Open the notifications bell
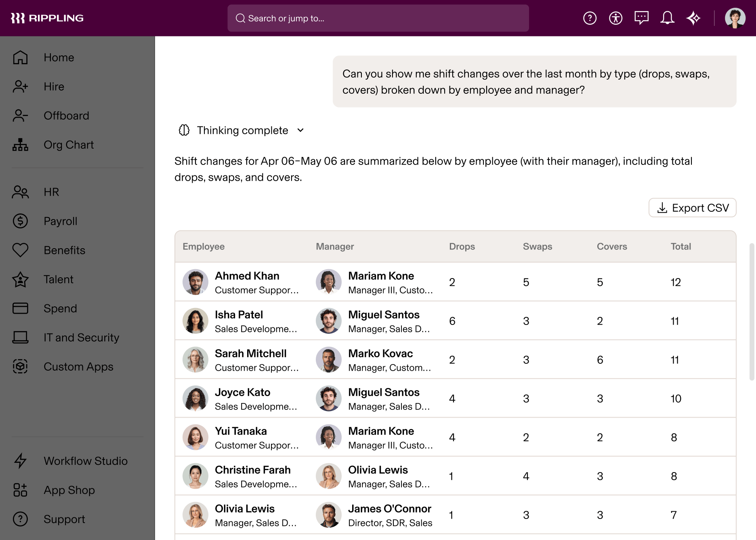756x540 pixels. coord(667,18)
